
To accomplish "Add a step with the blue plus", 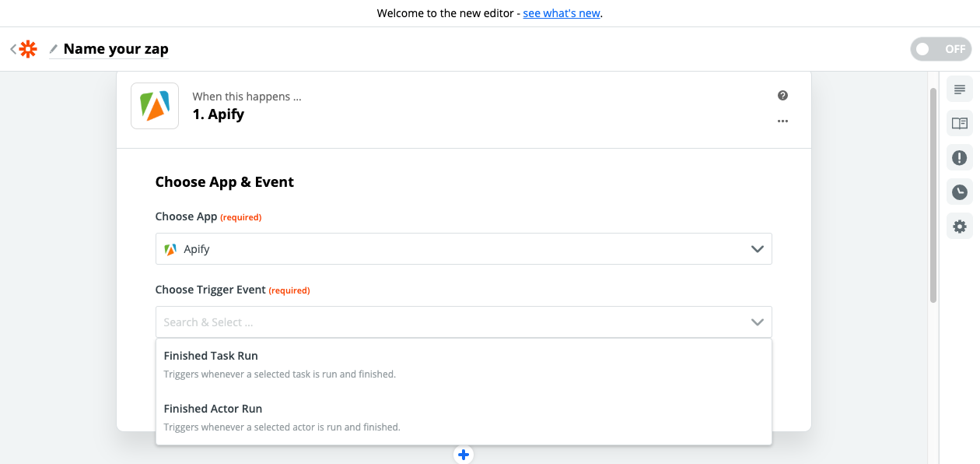I will pos(464,455).
